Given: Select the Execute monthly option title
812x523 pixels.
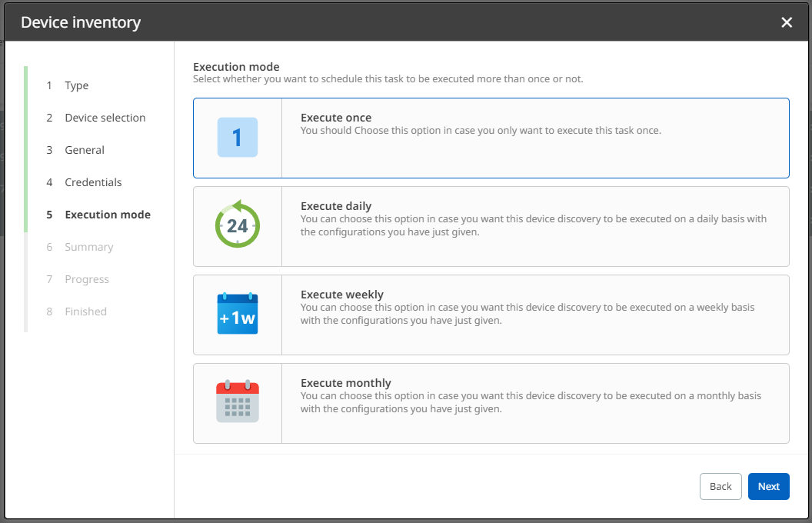Looking at the screenshot, I should (345, 383).
